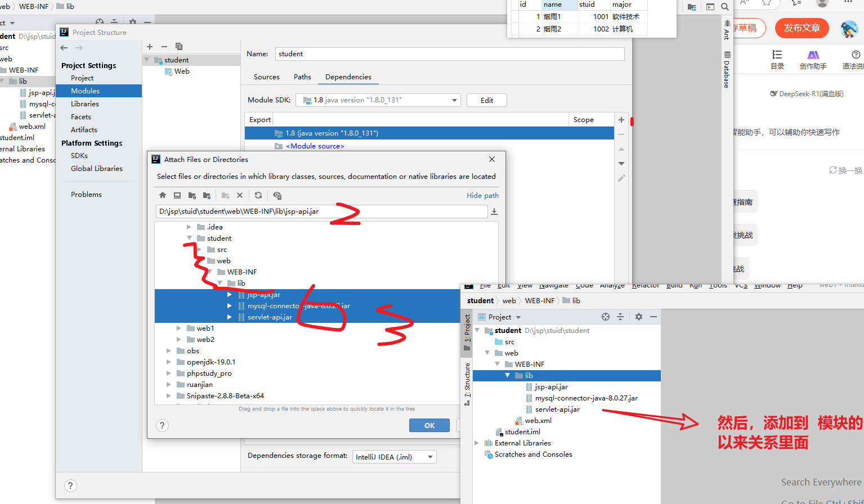This screenshot has width=864, height=504.
Task: Open the 目录 icon in editor page
Action: pos(777,60)
